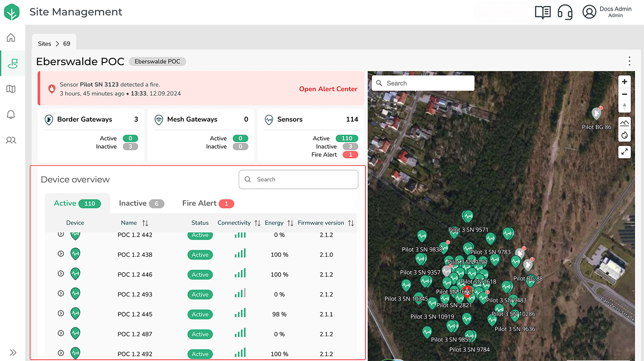Expand the POC 1.2 445 device row
This screenshot has height=361, width=644.
tap(61, 313)
